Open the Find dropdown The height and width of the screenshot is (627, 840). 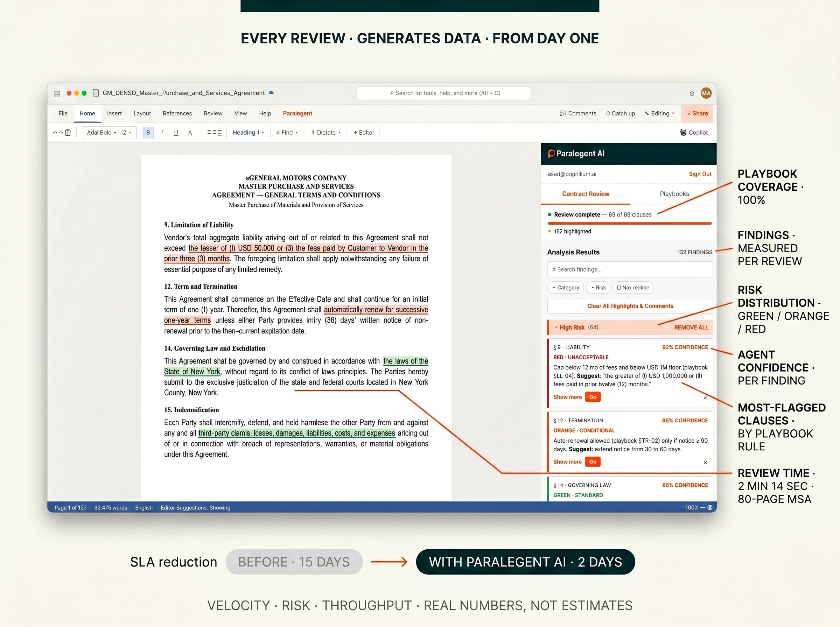pyautogui.click(x=287, y=133)
